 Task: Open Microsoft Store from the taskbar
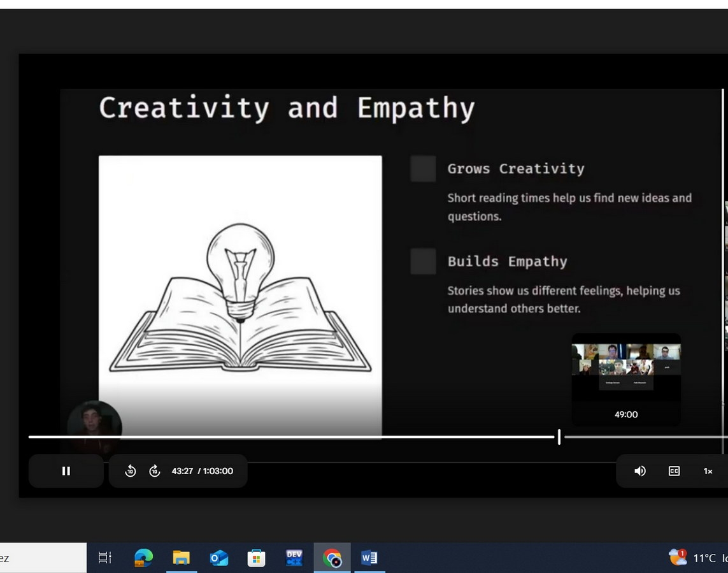pyautogui.click(x=256, y=558)
